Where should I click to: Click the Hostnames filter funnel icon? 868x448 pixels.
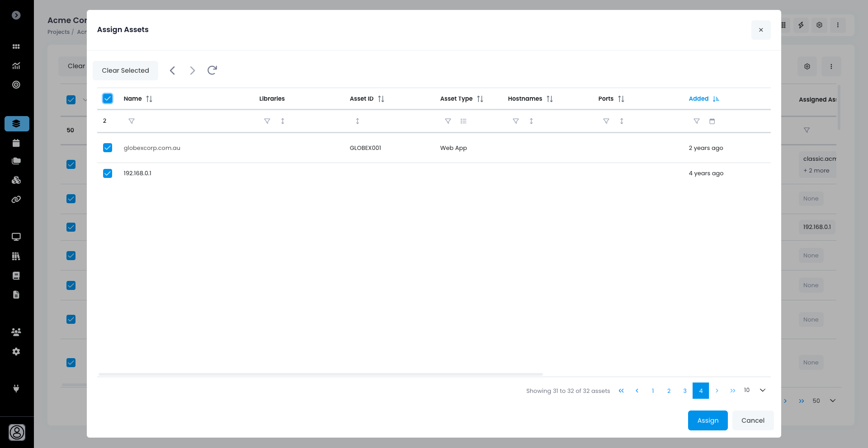click(516, 121)
